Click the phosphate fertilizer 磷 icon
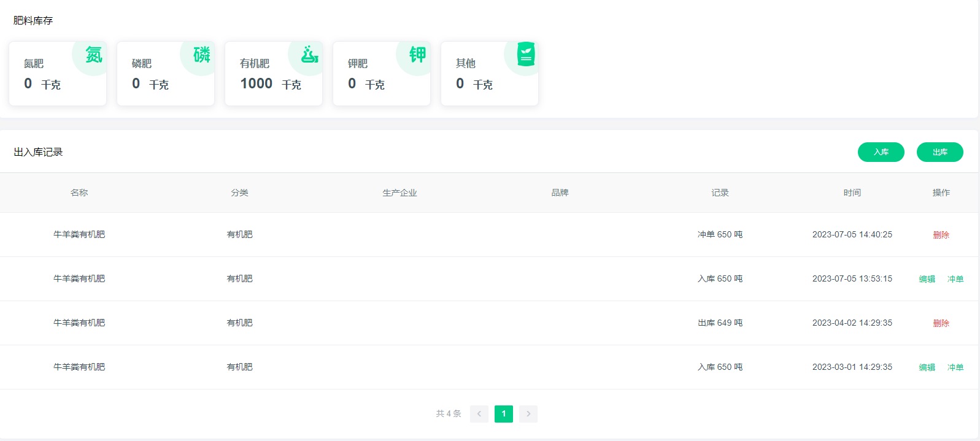The height and width of the screenshot is (441, 980). click(201, 55)
